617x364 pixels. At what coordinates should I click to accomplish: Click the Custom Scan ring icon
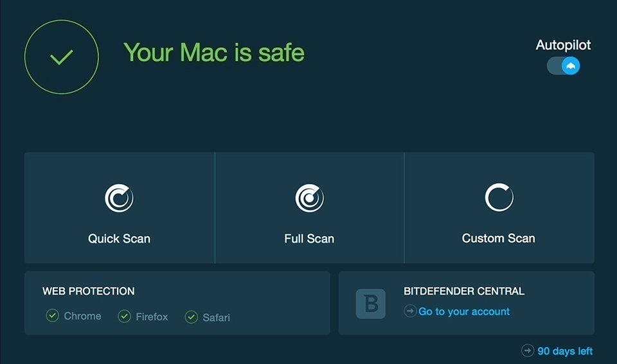click(499, 198)
